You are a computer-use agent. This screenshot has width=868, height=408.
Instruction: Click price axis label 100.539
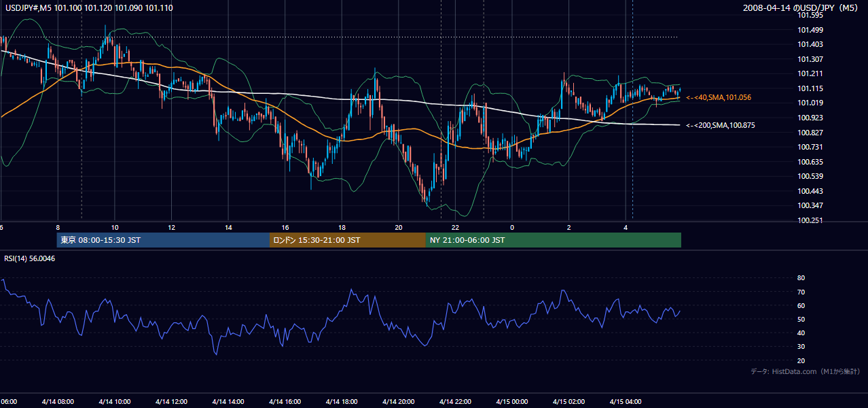(x=810, y=177)
